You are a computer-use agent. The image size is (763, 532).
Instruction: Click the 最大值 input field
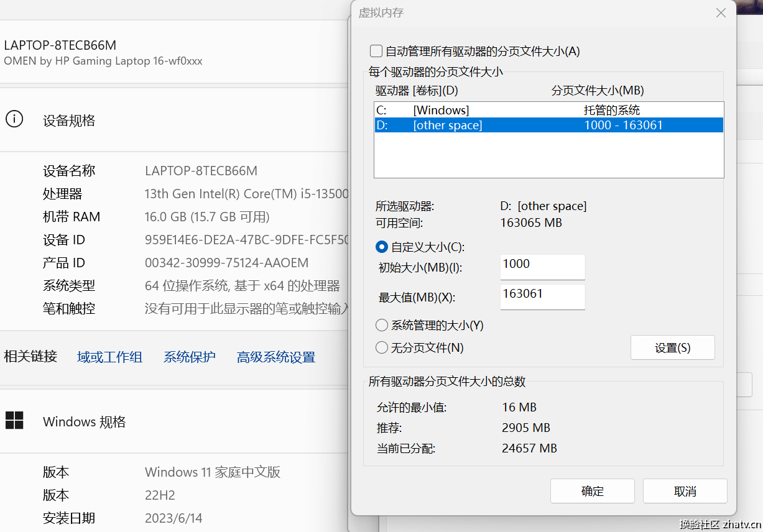(543, 296)
